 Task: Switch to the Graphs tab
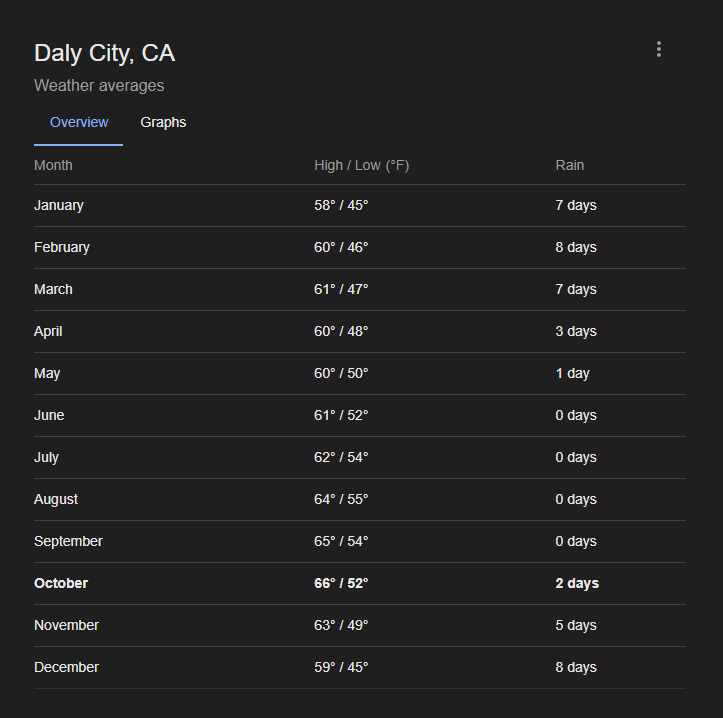[163, 122]
